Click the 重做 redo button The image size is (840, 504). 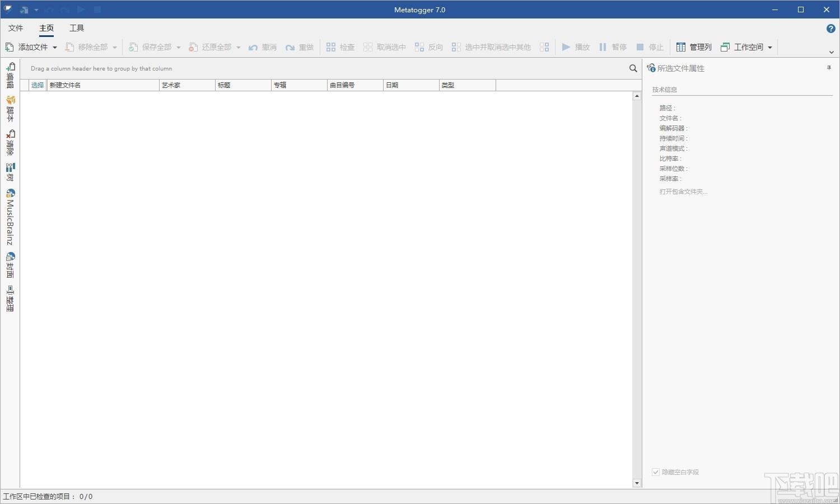point(300,47)
